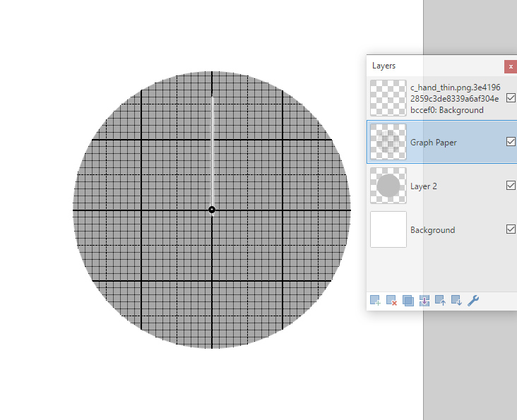517x420 pixels.
Task: Select the Graph Paper layer thumbnail
Action: tap(388, 142)
